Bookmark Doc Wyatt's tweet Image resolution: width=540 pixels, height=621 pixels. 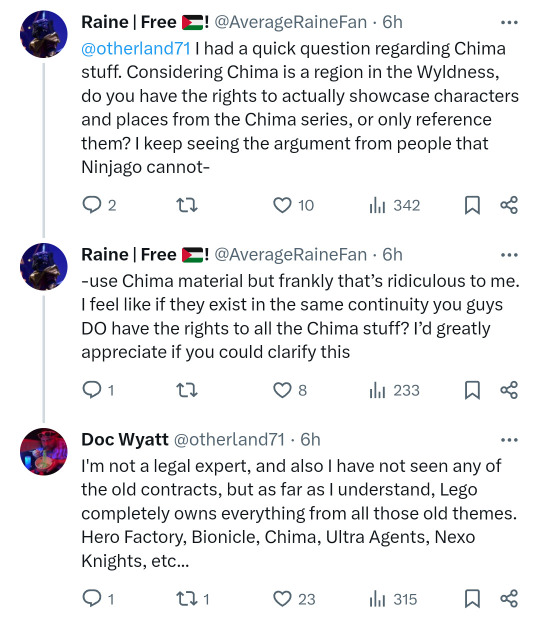(x=472, y=599)
